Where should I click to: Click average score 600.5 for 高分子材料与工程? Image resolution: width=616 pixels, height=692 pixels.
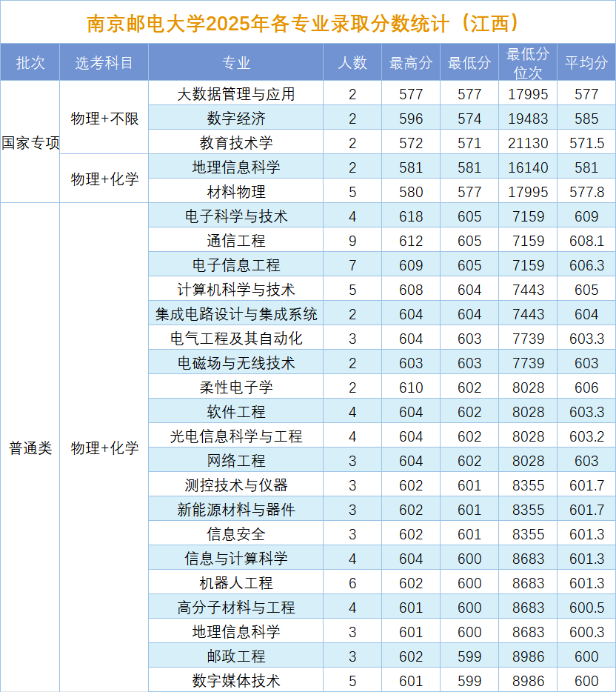[x=586, y=608]
